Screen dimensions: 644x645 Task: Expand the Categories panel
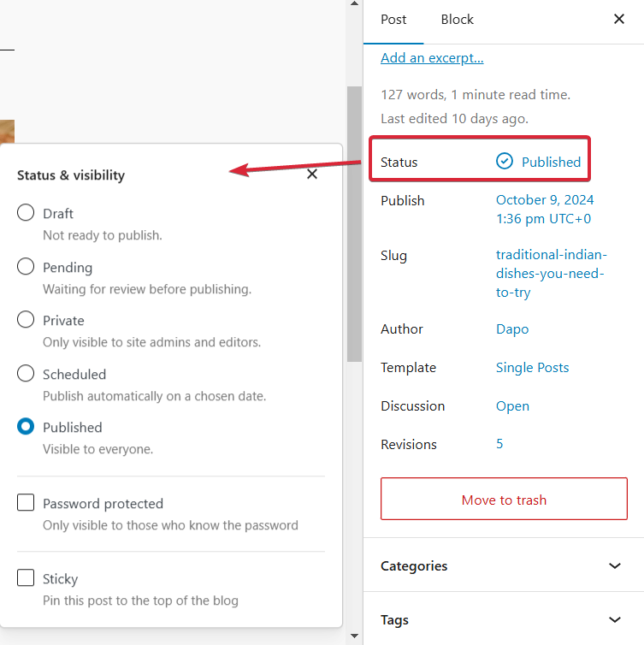click(614, 565)
